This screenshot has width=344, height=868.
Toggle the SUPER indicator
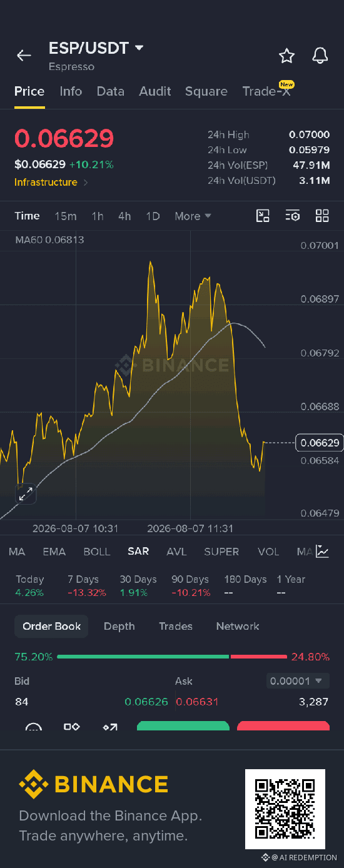[221, 552]
